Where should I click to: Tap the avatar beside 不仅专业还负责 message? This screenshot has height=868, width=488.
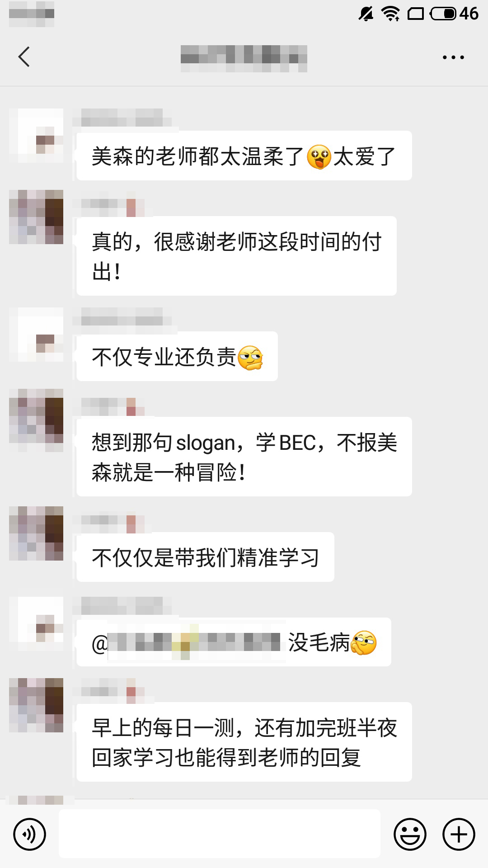coord(36,335)
